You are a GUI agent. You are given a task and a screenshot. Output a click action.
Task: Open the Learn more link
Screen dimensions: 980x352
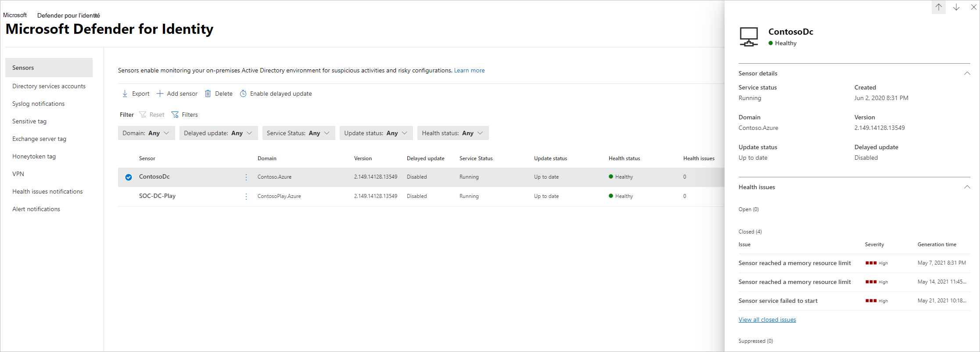pyautogui.click(x=469, y=70)
